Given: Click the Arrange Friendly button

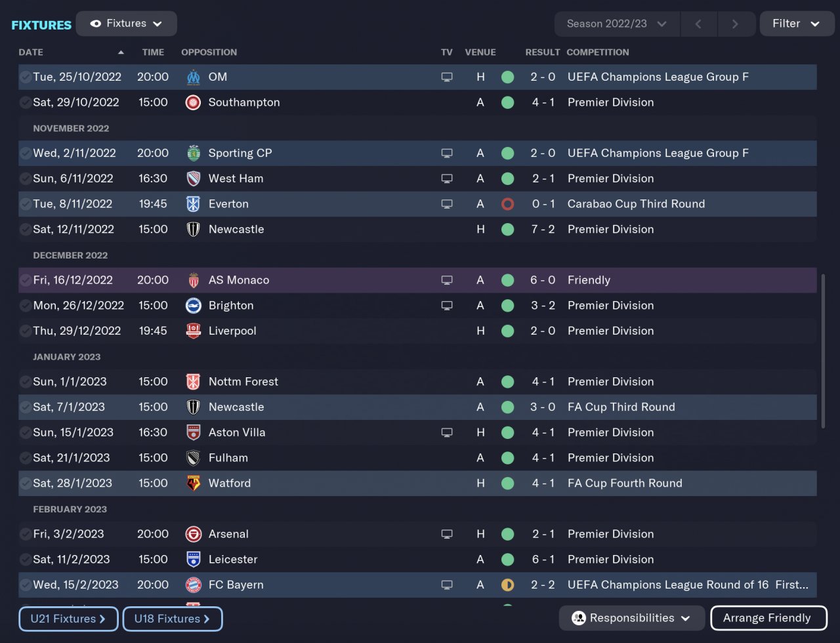Looking at the screenshot, I should pyautogui.click(x=766, y=618).
